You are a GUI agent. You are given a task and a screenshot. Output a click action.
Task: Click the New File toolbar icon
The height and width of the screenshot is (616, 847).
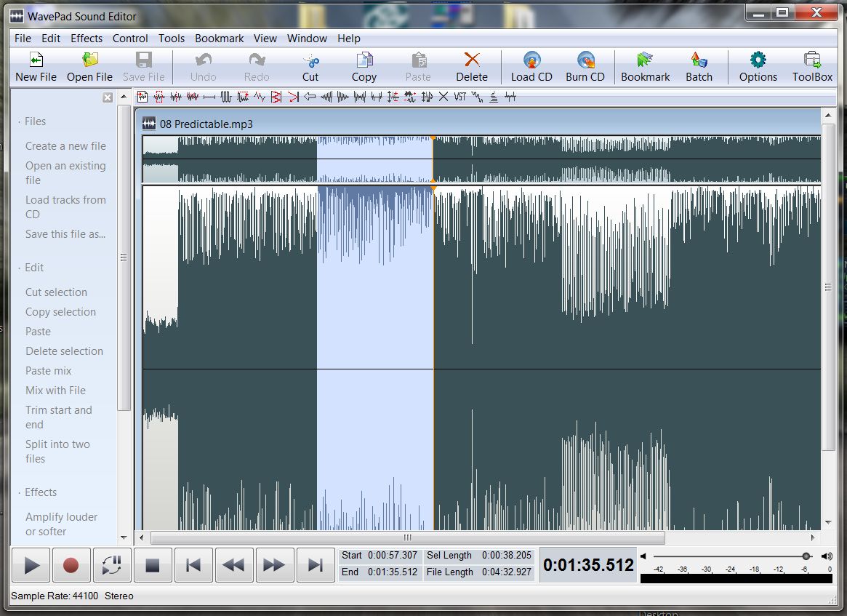tap(36, 60)
